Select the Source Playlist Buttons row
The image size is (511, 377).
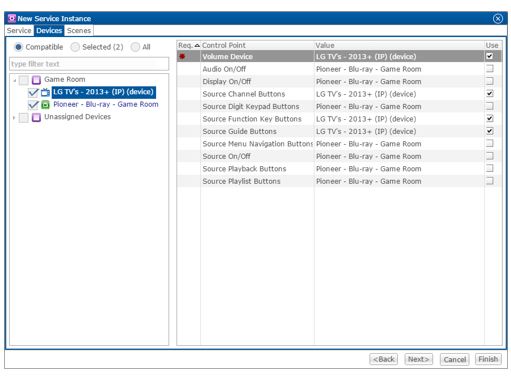click(x=339, y=181)
